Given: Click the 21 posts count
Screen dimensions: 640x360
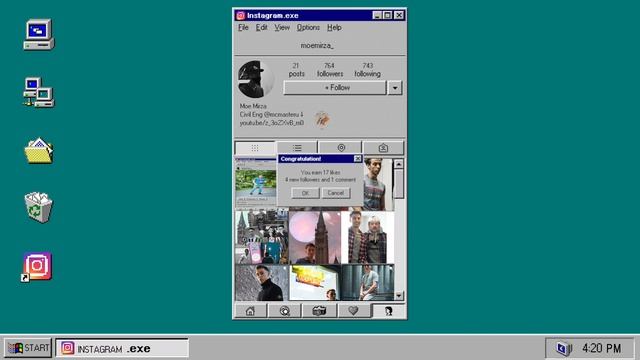Looking at the screenshot, I should [x=296, y=70].
